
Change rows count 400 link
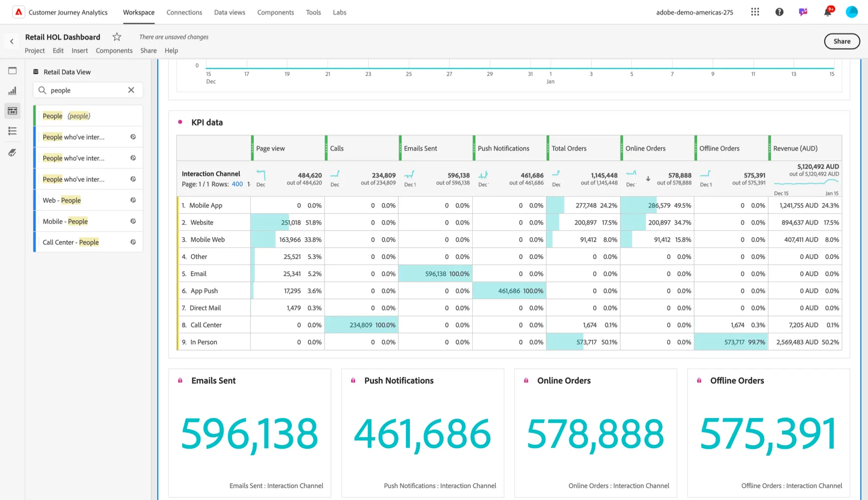click(237, 184)
